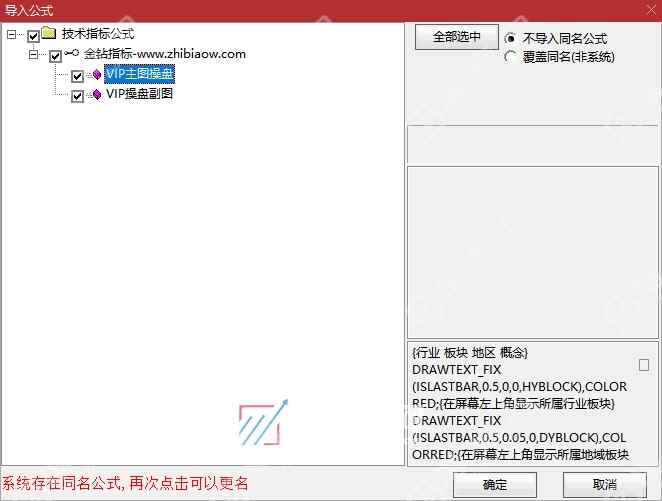The height and width of the screenshot is (501, 662).
Task: Click the yellow folder icon of 技术指标公式
Action: [49, 32]
